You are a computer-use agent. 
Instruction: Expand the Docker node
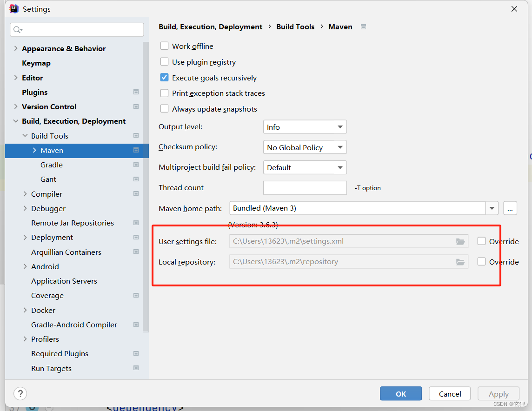pyautogui.click(x=25, y=310)
